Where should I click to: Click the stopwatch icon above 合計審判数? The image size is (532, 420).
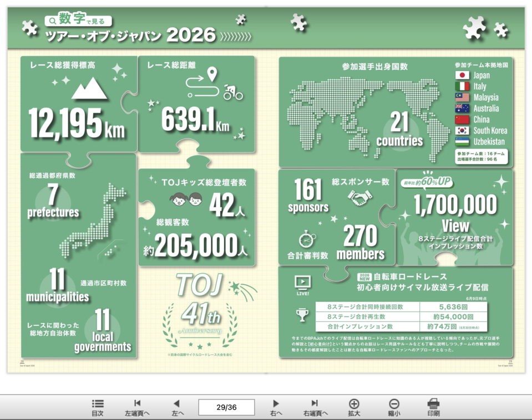[x=307, y=239]
